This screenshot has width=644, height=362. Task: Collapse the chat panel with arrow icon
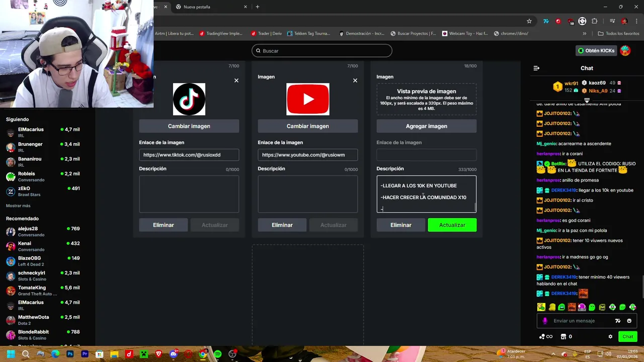tap(536, 68)
